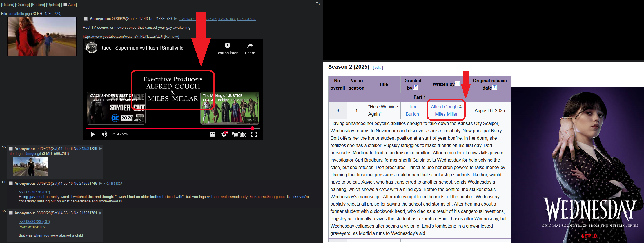Screen dimensions: 644x243
Task: Click the Share arrow in the video
Action: click(x=250, y=45)
